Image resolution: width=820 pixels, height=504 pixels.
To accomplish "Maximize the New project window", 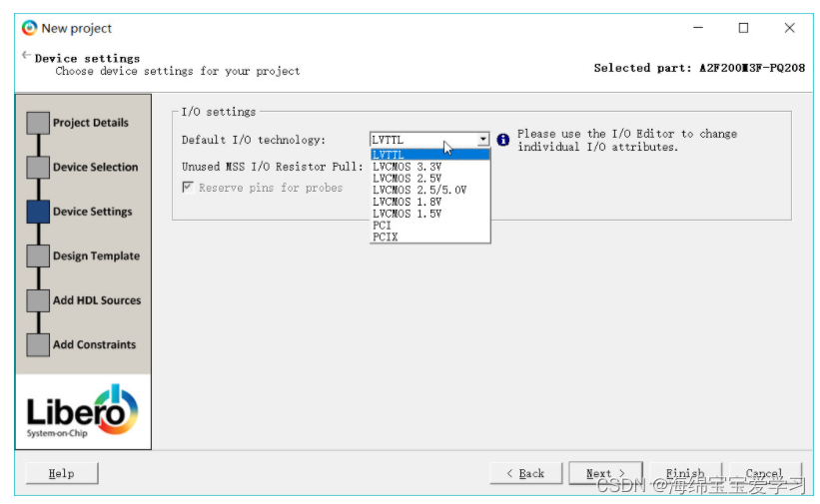I will point(743,28).
